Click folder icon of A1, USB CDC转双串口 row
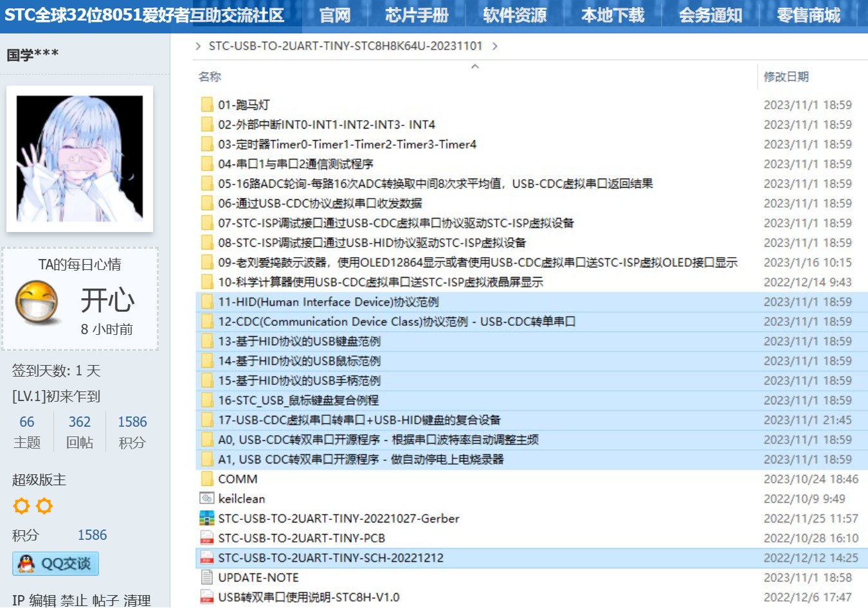The height and width of the screenshot is (608, 868). click(x=207, y=460)
